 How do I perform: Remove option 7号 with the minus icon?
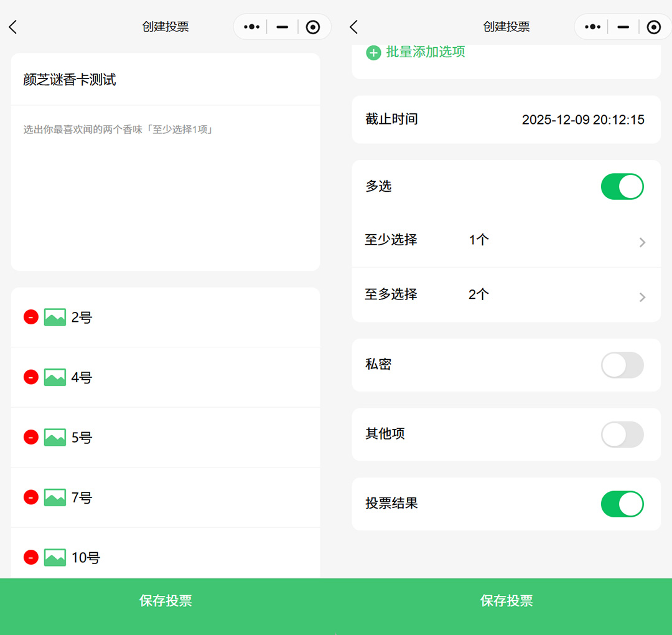31,497
